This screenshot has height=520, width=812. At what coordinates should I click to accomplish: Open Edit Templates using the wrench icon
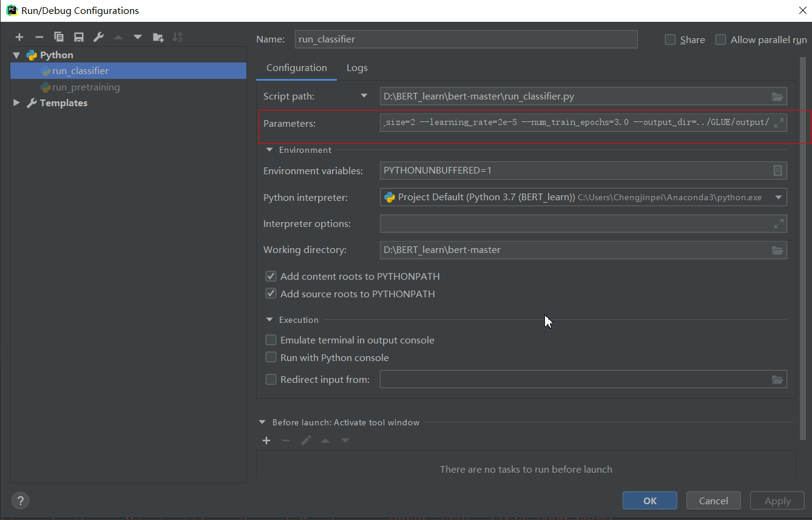pyautogui.click(x=98, y=36)
